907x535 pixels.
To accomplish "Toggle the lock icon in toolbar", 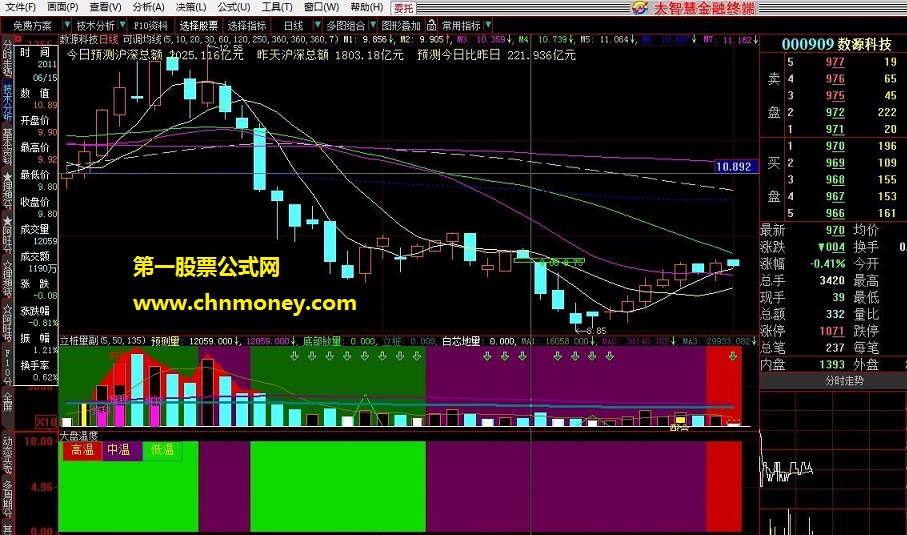I will [432, 25].
